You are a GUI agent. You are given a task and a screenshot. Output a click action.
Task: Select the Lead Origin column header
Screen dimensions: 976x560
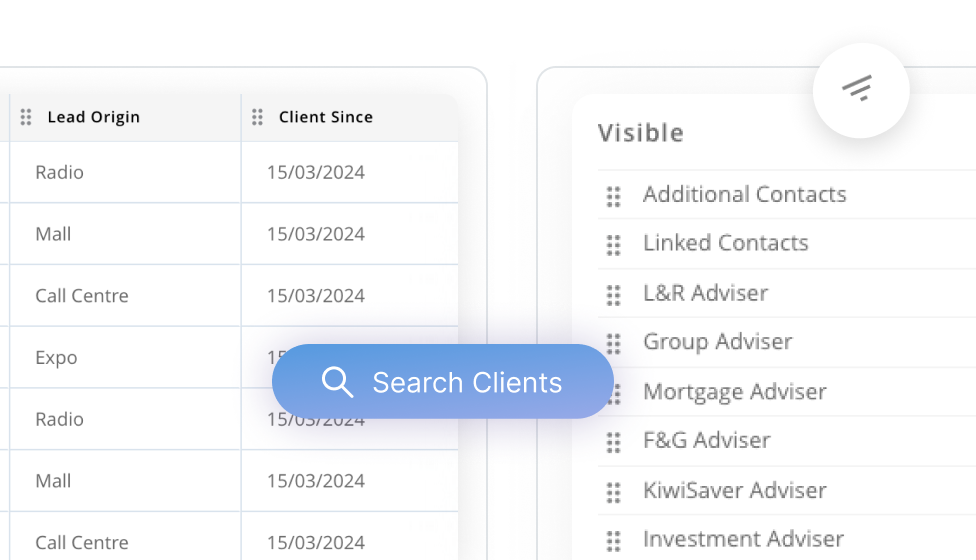(x=125, y=118)
